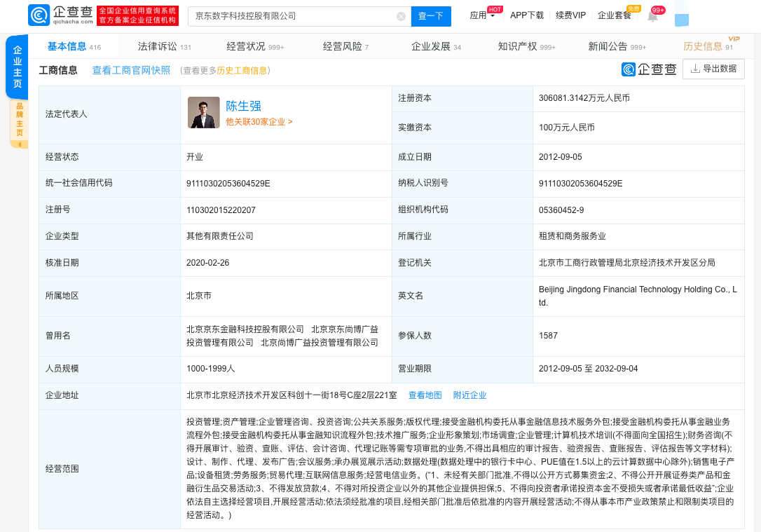This screenshot has height=532, width=761.
Task: Switch to 经营状况 tab
Action: (255, 46)
